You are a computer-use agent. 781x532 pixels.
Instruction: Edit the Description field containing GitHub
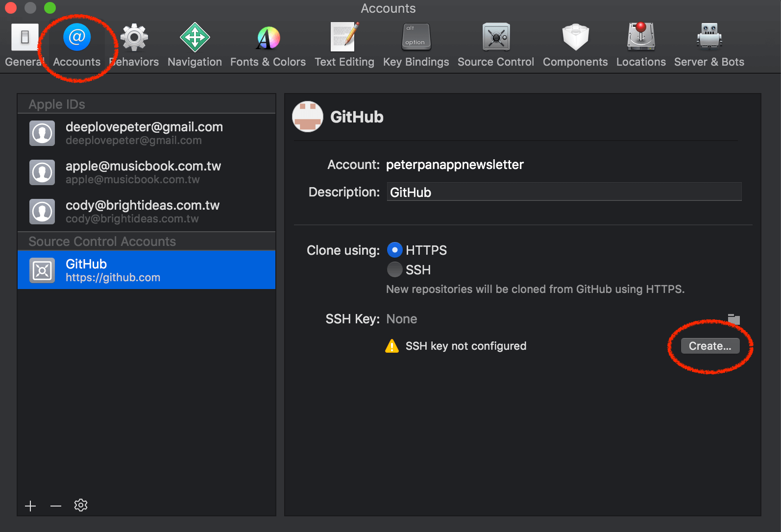564,192
